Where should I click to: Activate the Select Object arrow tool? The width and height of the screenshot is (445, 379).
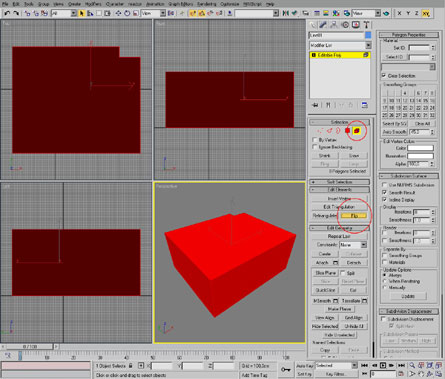tap(82, 13)
